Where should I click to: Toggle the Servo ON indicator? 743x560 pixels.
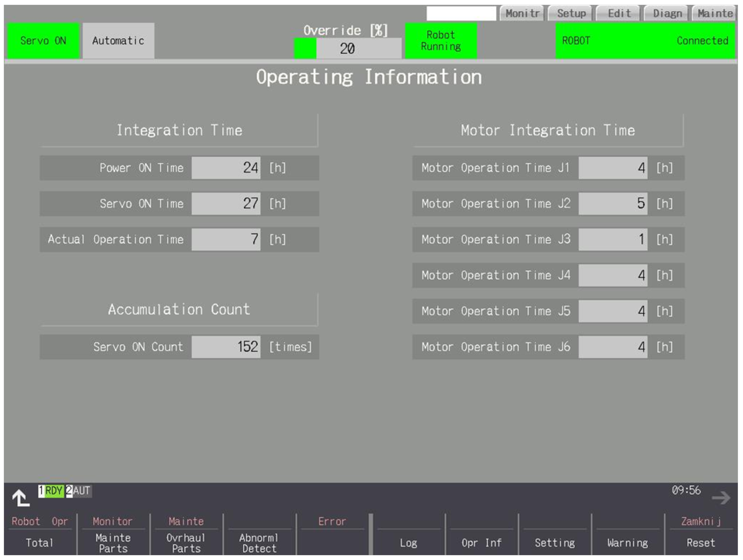tap(43, 41)
